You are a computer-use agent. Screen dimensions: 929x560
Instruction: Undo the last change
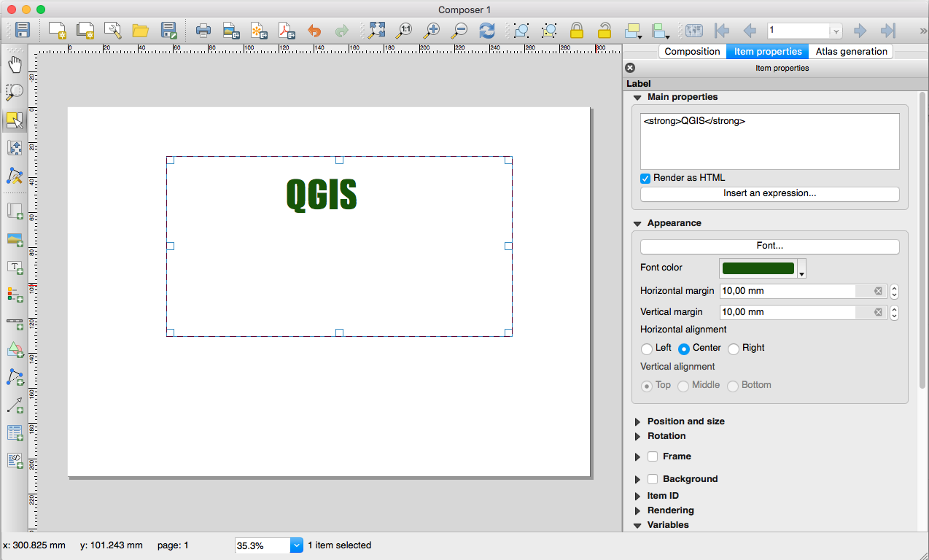pos(314,31)
